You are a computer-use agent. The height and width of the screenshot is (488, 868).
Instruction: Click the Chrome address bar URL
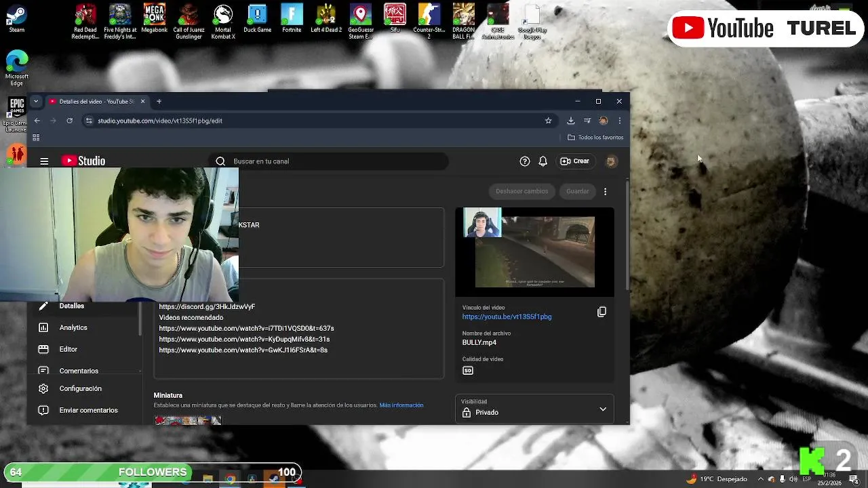click(x=160, y=121)
